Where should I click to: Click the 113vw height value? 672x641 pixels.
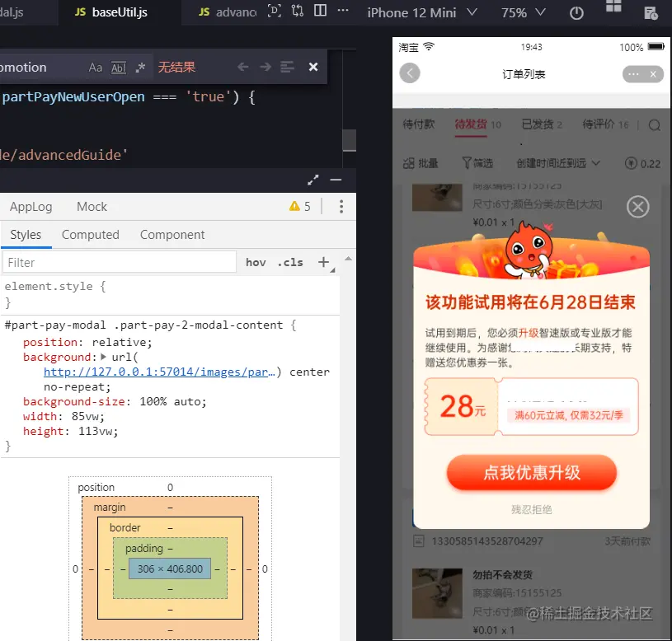[96, 431]
